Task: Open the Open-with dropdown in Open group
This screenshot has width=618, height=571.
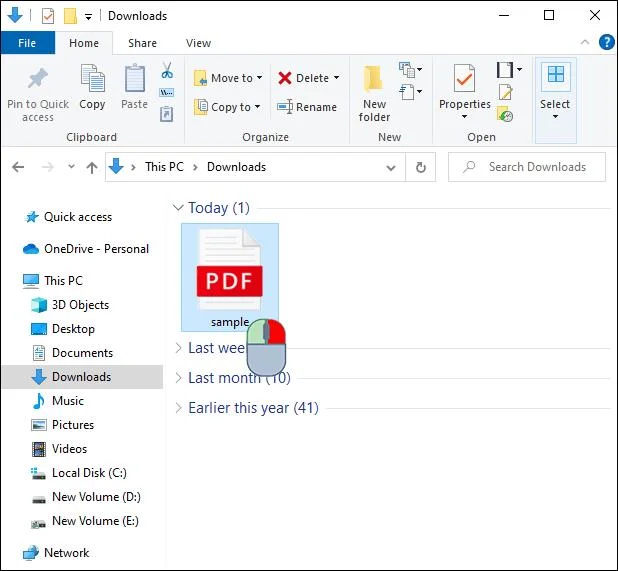Action: tap(509, 70)
